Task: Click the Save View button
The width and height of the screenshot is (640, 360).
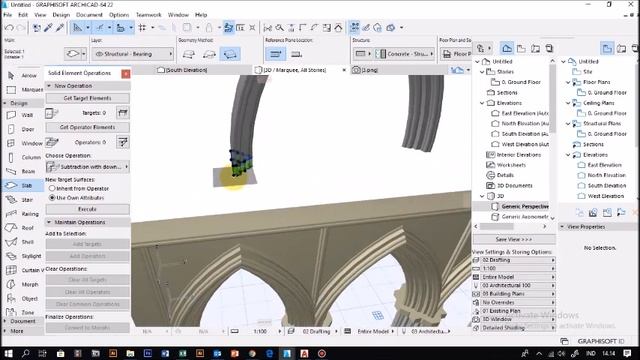Action: pyautogui.click(x=514, y=239)
